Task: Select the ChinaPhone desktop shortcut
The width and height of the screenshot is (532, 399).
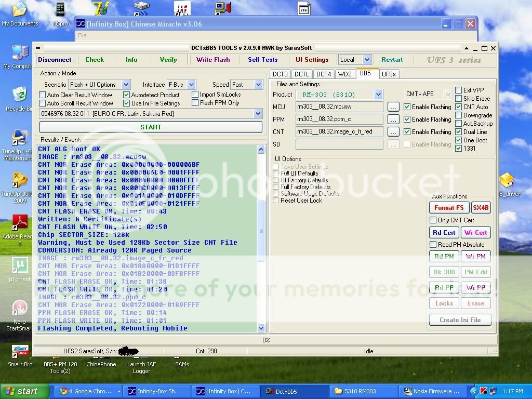Action: pos(101,364)
